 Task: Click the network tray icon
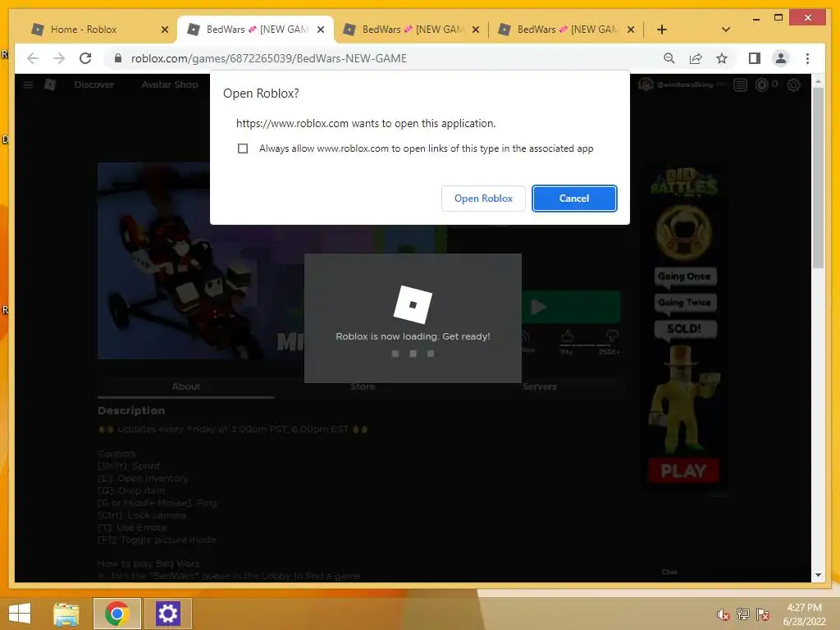pos(742,614)
